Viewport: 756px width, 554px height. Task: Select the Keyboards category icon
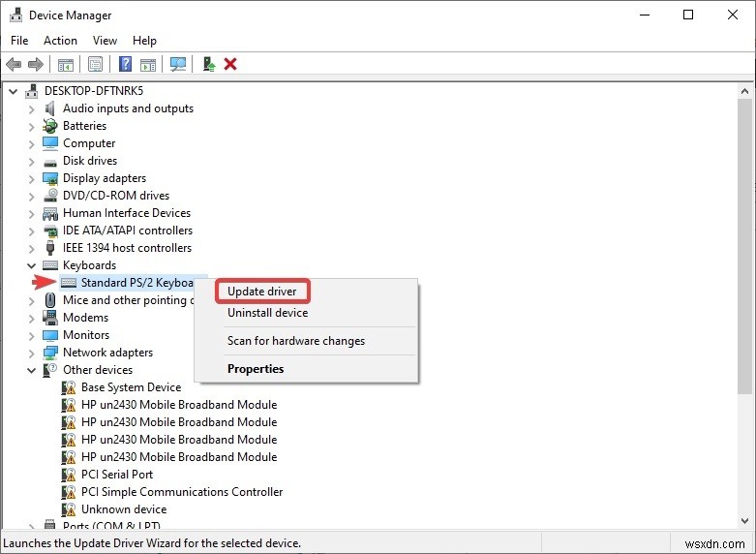[x=50, y=265]
